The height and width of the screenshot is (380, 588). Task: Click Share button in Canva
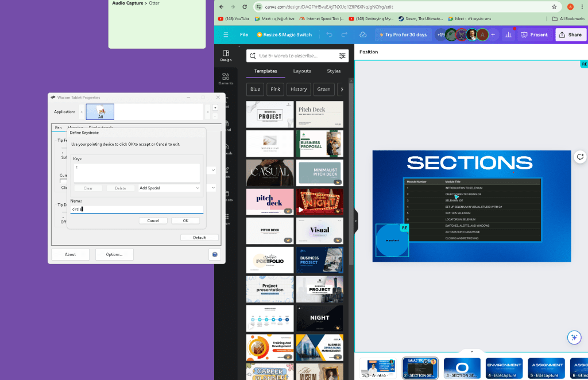(x=570, y=34)
